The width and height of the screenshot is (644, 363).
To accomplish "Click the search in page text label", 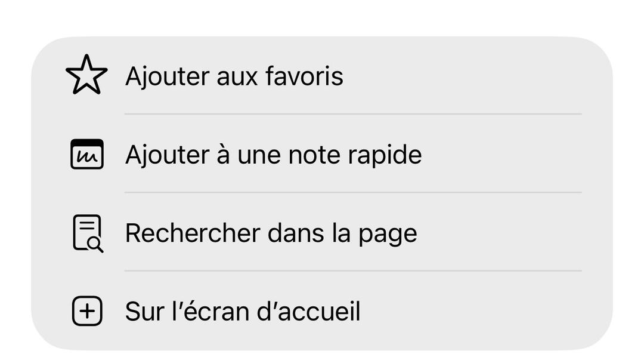I will coord(270,232).
